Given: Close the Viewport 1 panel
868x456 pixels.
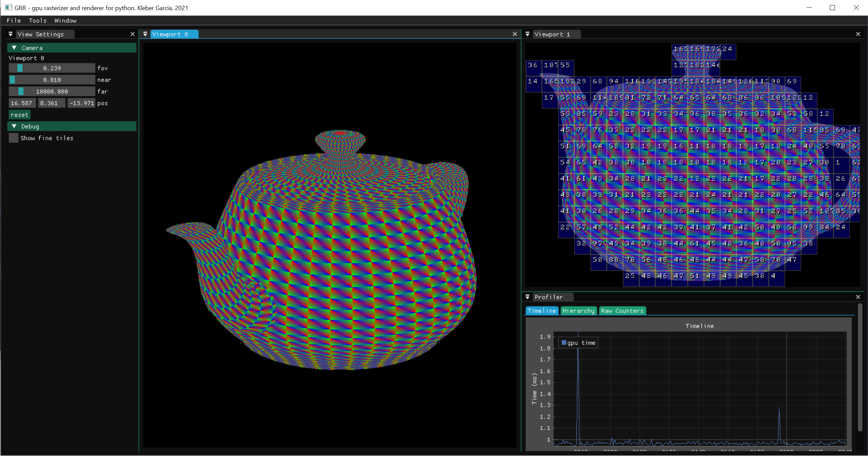Looking at the screenshot, I should tap(858, 34).
